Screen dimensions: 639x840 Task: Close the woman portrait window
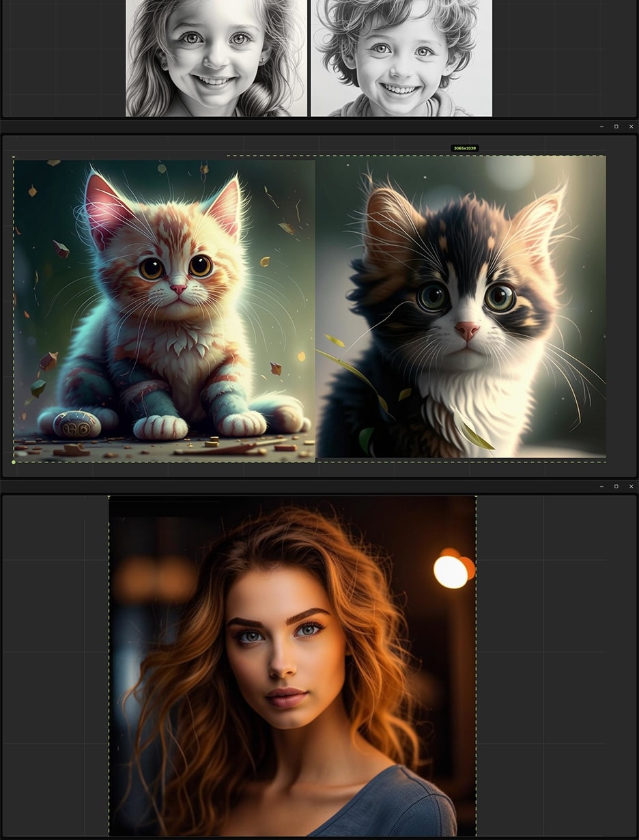pyautogui.click(x=631, y=486)
